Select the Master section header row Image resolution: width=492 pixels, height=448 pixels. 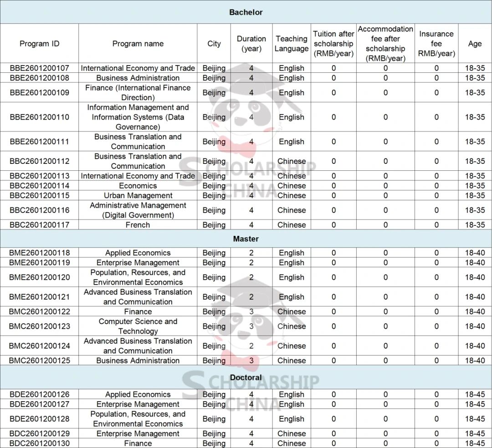tap(246, 239)
